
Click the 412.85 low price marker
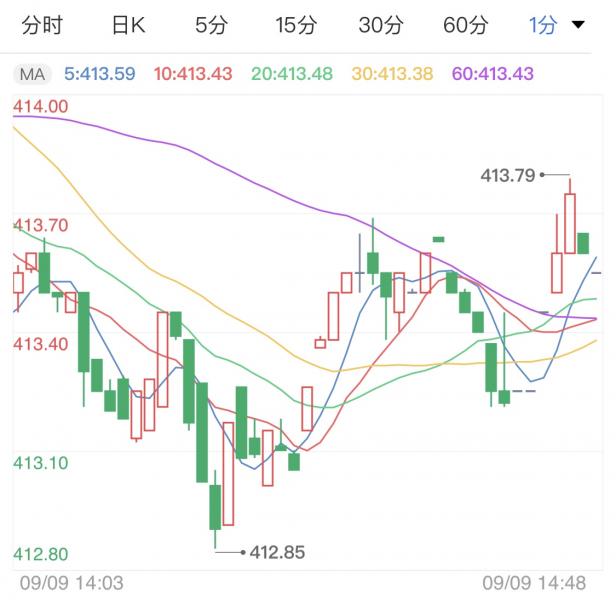[277, 551]
